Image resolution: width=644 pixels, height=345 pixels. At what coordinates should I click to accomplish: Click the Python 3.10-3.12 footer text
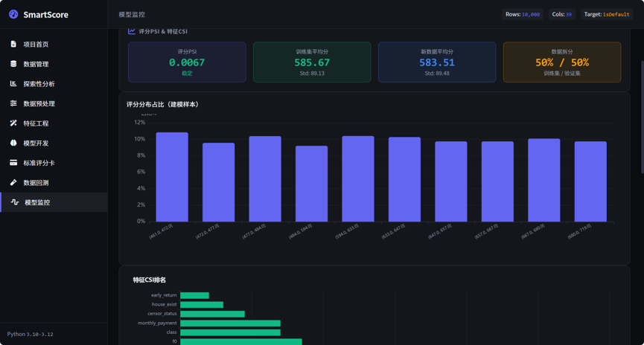[x=30, y=334]
